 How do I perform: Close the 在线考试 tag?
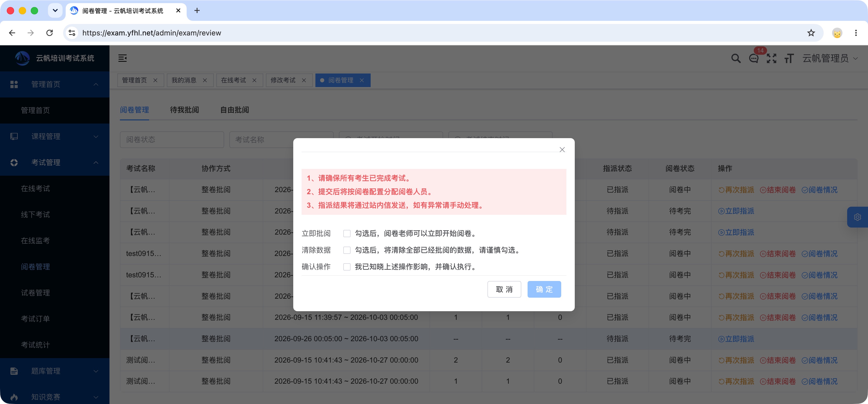(254, 80)
